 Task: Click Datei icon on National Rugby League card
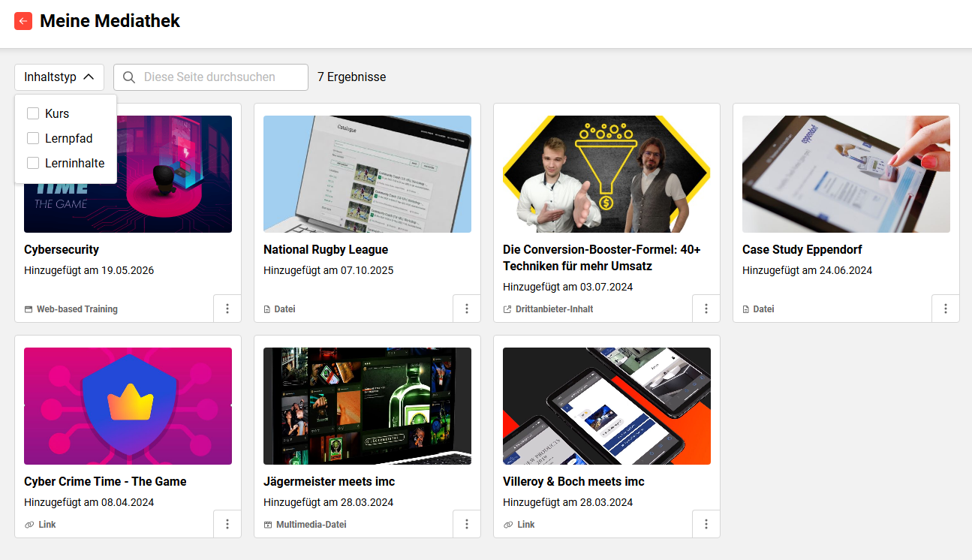(267, 309)
